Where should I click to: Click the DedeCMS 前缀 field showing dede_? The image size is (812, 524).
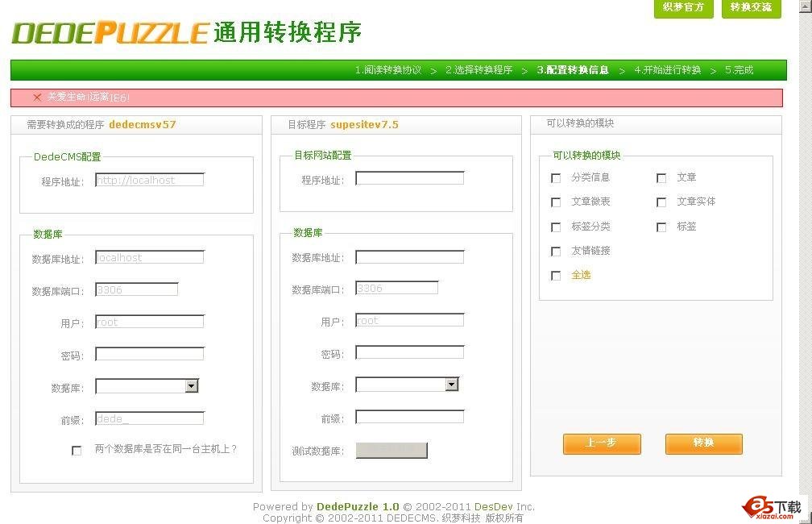[x=150, y=418]
